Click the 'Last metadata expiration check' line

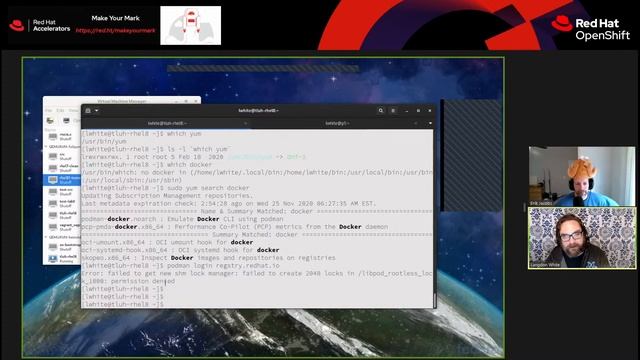coord(229,203)
